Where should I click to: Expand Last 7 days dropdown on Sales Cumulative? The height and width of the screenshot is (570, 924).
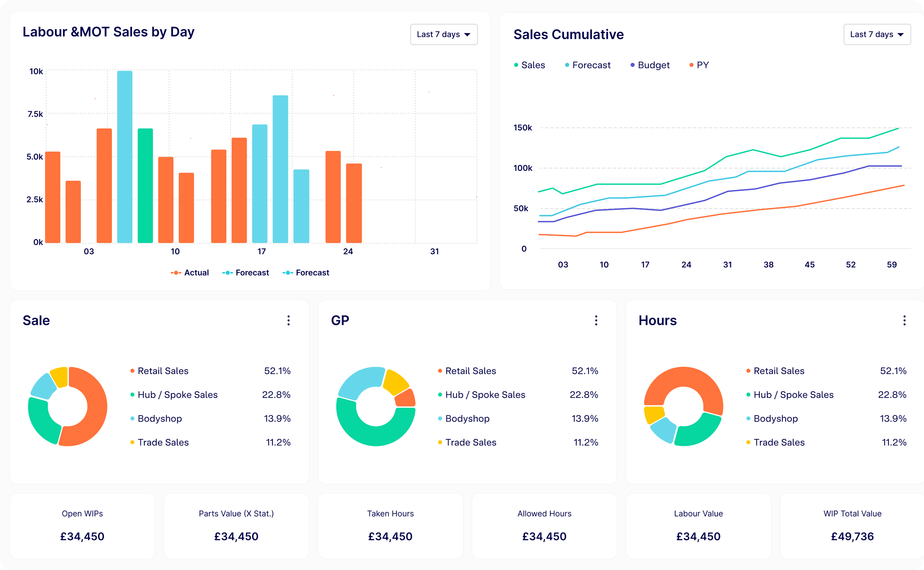(877, 34)
